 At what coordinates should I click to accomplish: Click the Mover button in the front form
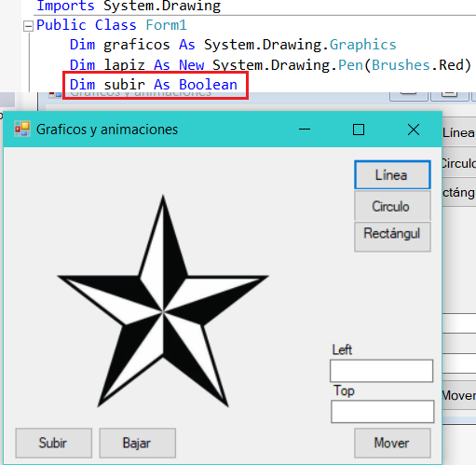coord(392,443)
